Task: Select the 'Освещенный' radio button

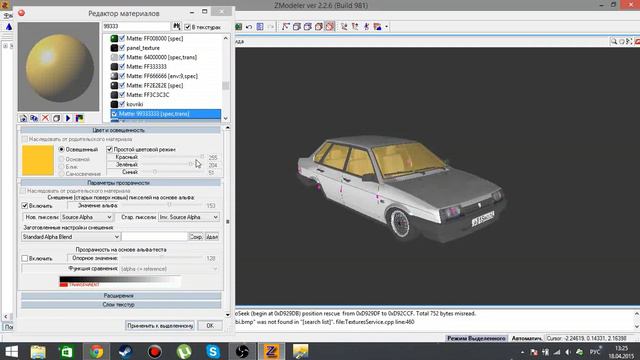Action: [x=62, y=149]
